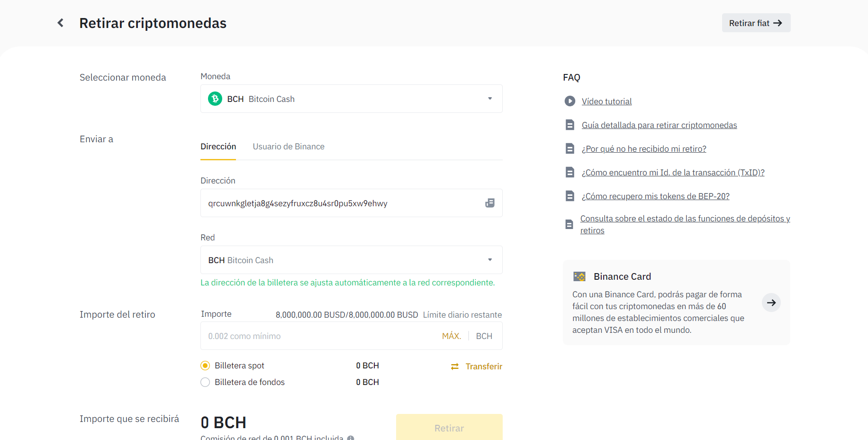Open Guía detallada para retirar criptomonedas

pos(659,125)
